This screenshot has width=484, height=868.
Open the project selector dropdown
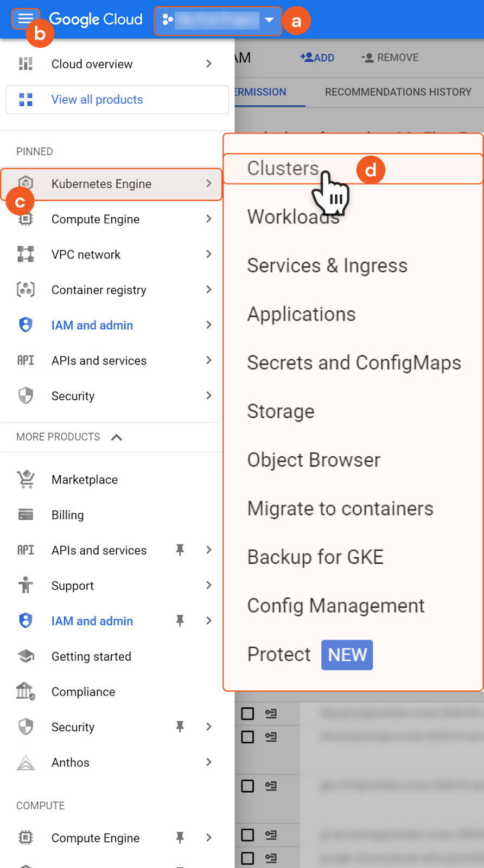click(x=218, y=21)
